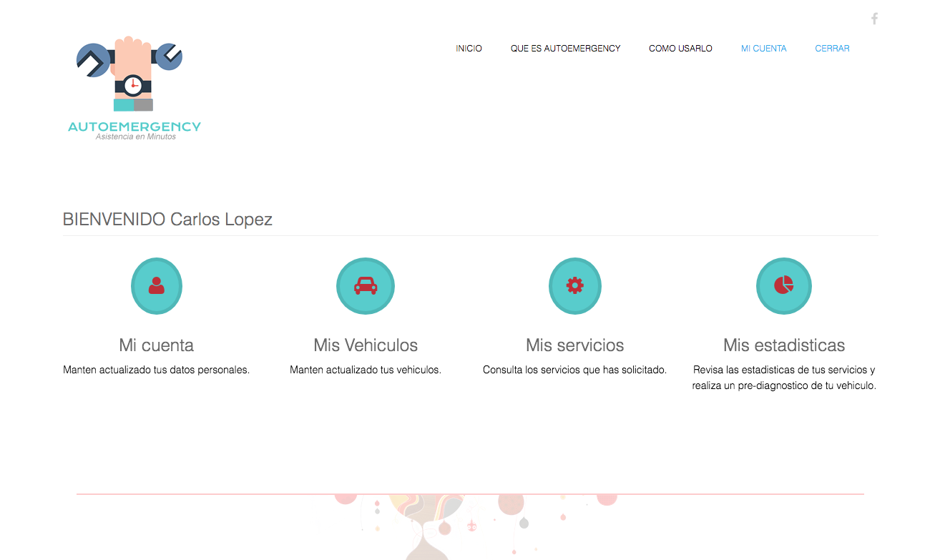Click 'Manten actualizado tus vehiculos' description
Screen dimensions: 935x560
click(x=366, y=370)
